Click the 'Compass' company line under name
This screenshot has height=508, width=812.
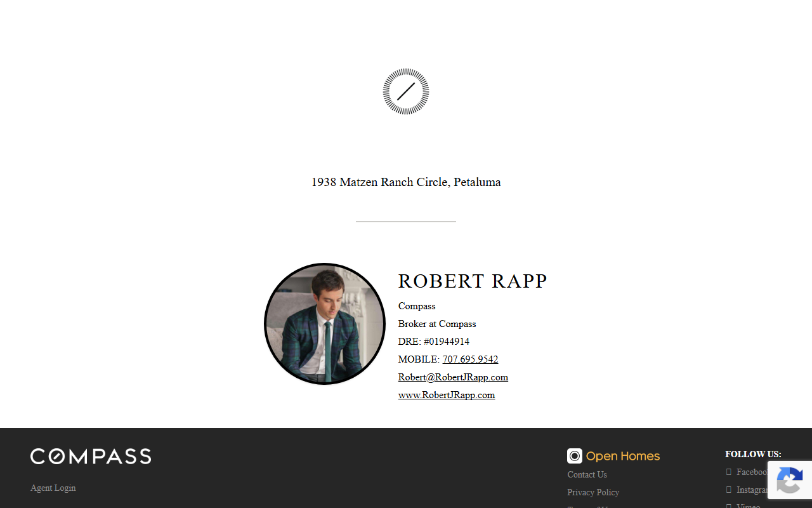tap(417, 306)
